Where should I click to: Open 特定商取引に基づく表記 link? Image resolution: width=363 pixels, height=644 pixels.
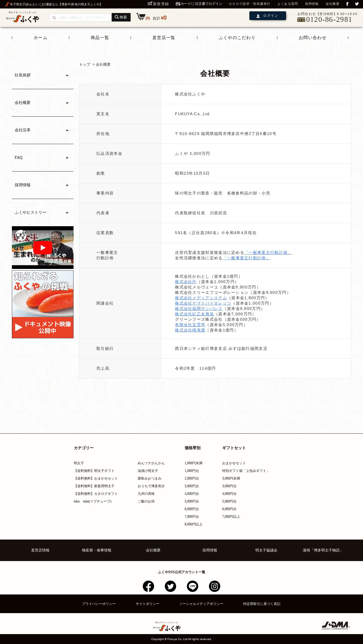[x=262, y=604]
